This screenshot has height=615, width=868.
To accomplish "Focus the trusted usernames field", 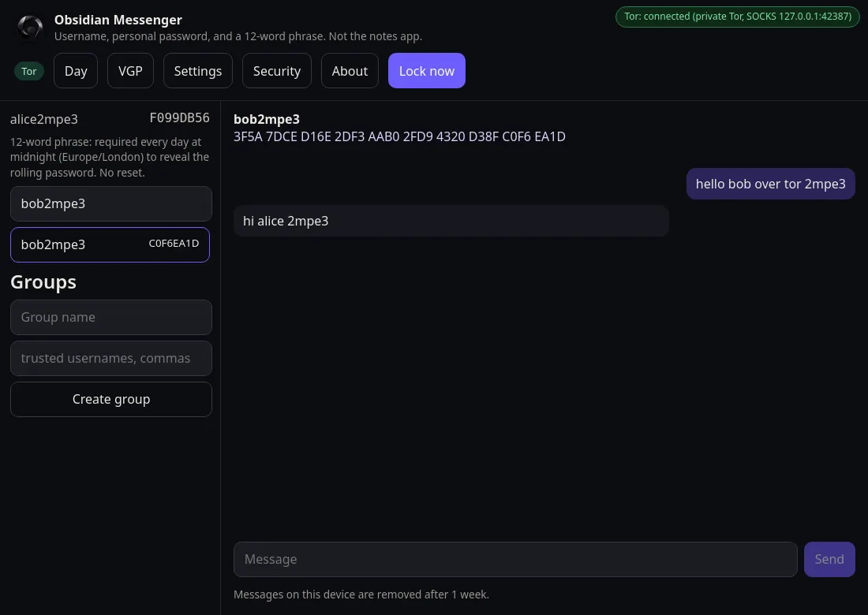I will (111, 359).
